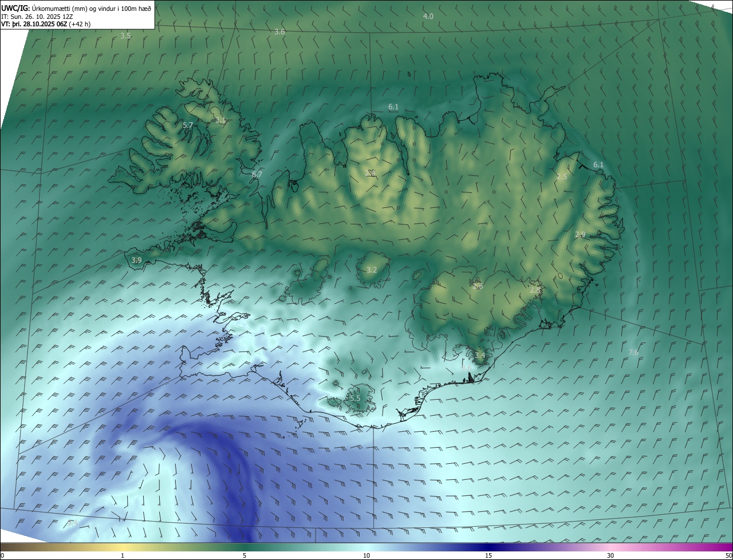Click the 30 tick on the color scale
The height and width of the screenshot is (560, 733).
[610, 555]
